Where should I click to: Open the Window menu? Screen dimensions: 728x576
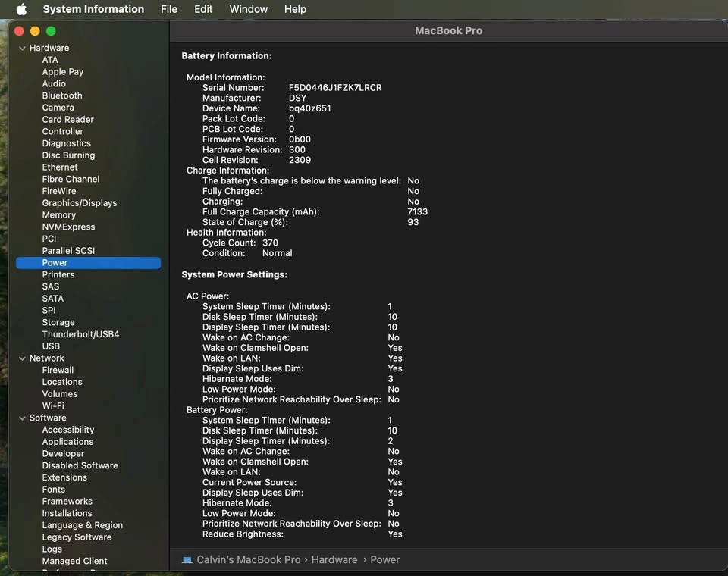[248, 9]
